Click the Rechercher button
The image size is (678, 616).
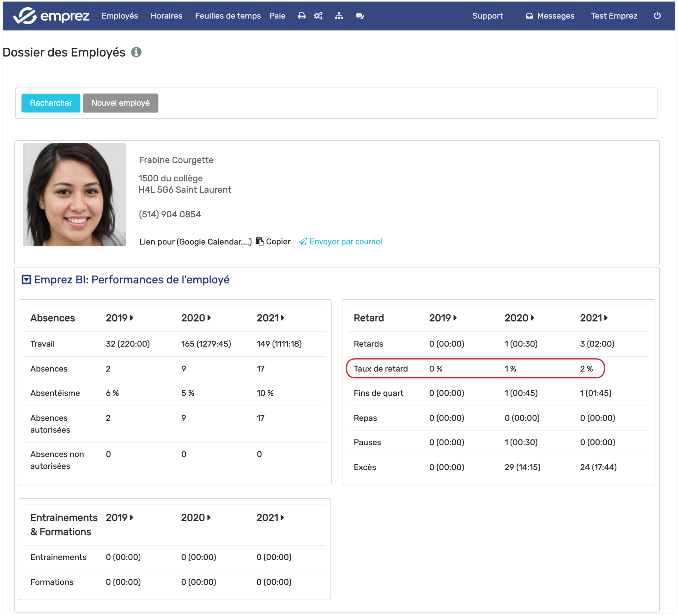pyautogui.click(x=51, y=103)
